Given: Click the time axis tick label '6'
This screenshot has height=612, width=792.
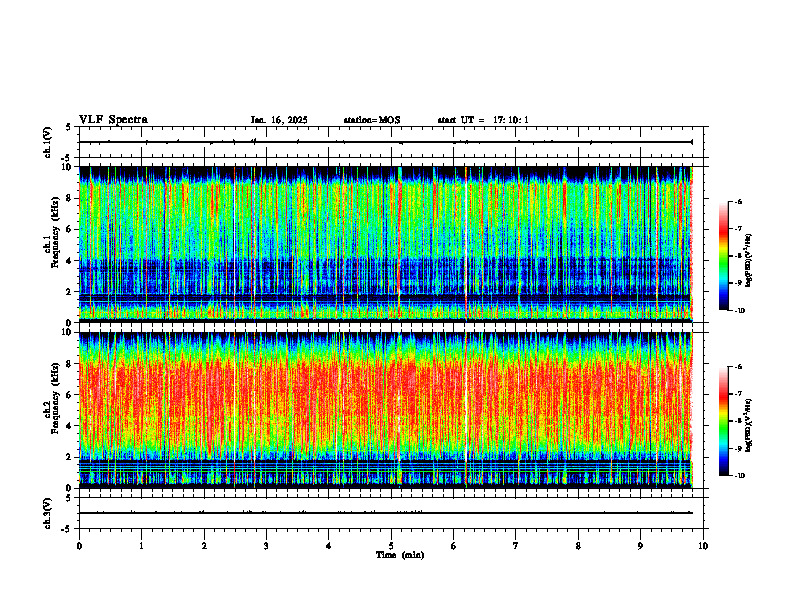Looking at the screenshot, I should click(x=454, y=546).
